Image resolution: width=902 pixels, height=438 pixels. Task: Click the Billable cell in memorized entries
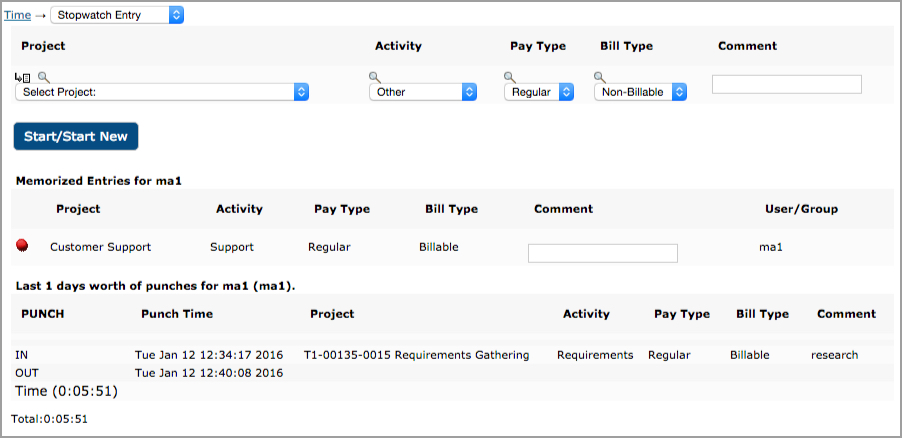coord(439,247)
